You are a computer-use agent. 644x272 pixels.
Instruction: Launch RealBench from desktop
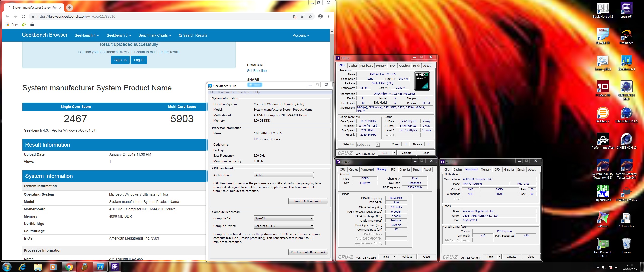(626, 37)
